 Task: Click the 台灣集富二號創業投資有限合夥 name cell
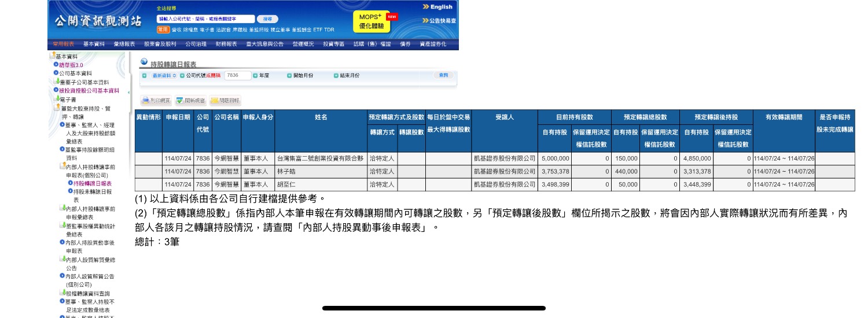321,158
